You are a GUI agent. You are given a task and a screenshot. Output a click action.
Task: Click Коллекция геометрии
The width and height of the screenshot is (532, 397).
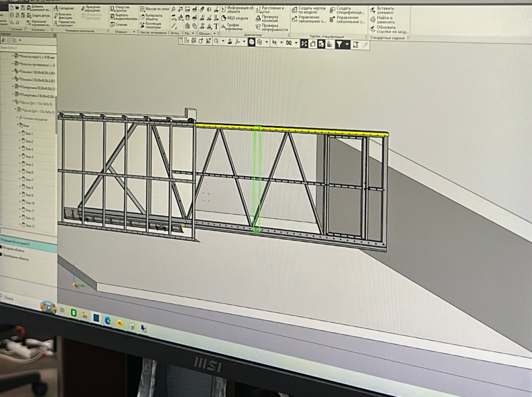click(x=151, y=25)
